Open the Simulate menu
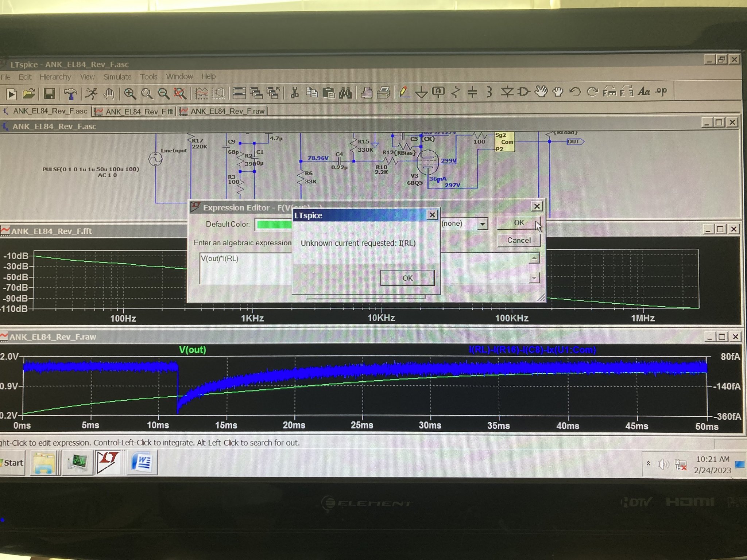 pos(117,77)
